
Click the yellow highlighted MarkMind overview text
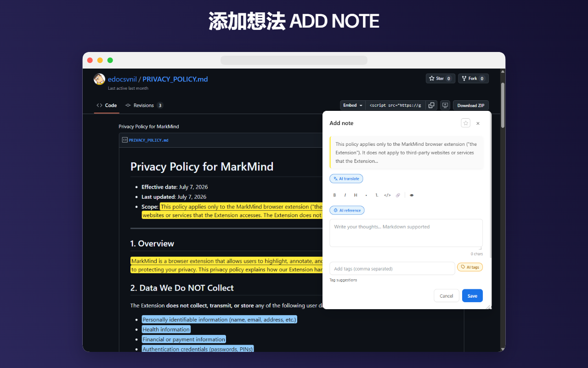tap(226, 265)
